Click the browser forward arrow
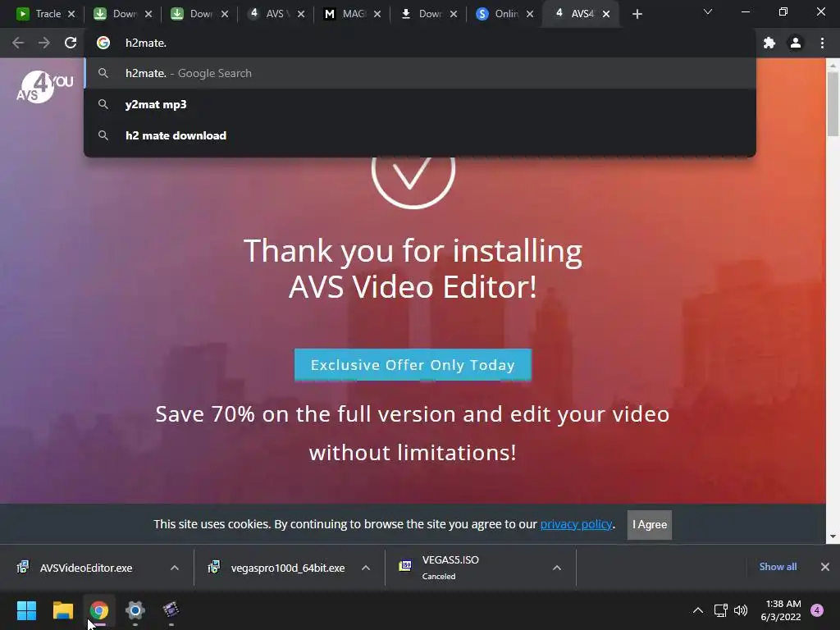840x630 pixels. tap(44, 43)
